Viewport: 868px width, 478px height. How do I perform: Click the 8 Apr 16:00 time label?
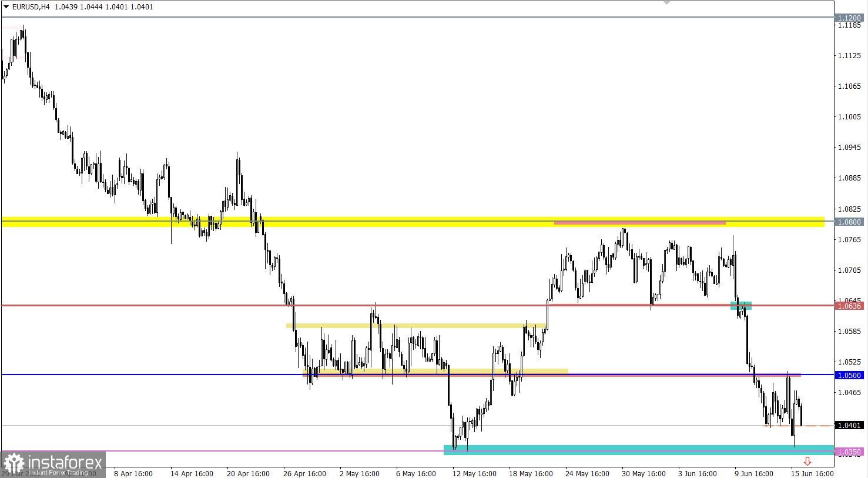133,473
